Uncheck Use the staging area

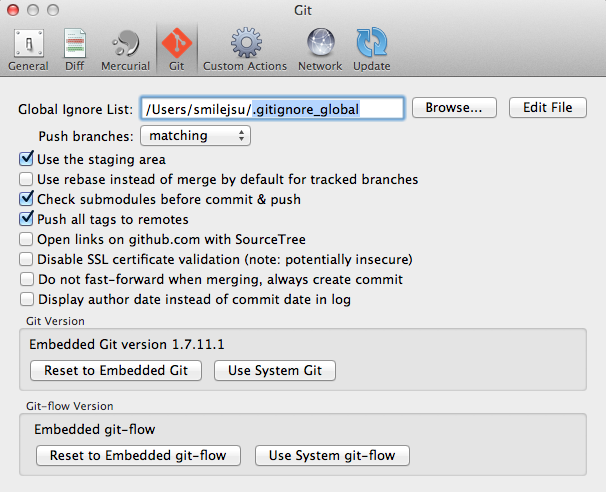(x=26, y=159)
